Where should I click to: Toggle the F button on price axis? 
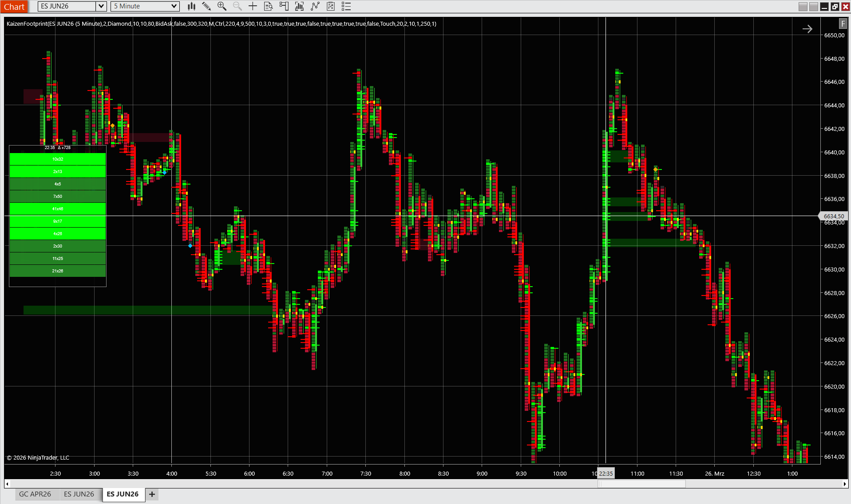843,24
